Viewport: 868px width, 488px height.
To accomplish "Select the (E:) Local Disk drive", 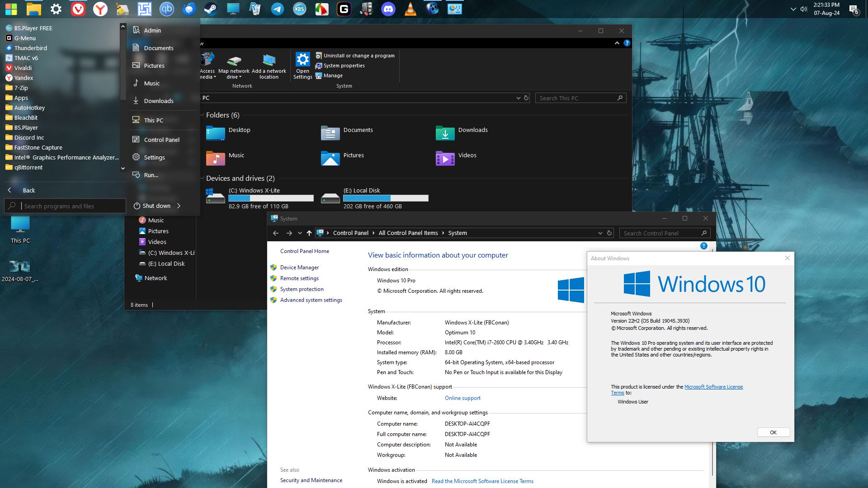I will (375, 198).
